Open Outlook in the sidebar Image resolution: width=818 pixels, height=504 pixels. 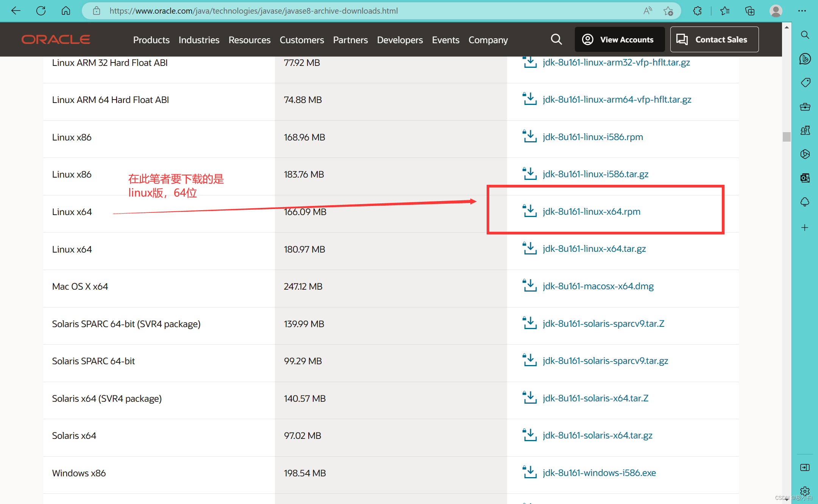click(805, 178)
